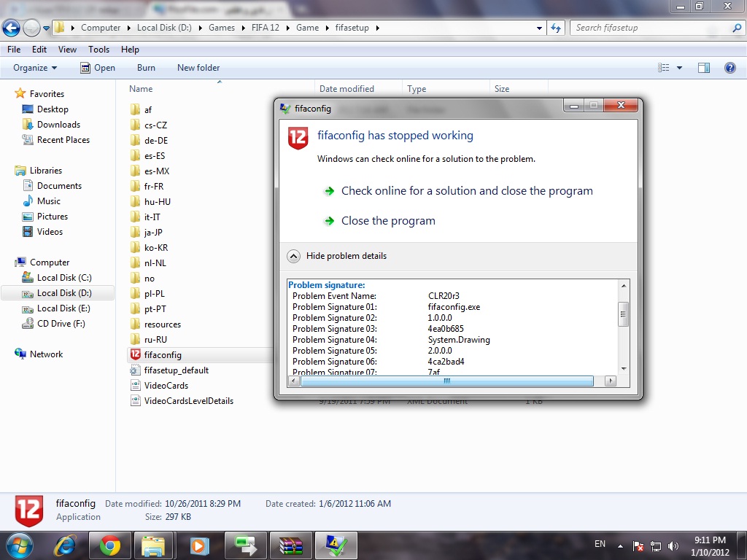Select Local Disk (C:) in navigation pane
This screenshot has height=560, width=747.
click(x=64, y=278)
